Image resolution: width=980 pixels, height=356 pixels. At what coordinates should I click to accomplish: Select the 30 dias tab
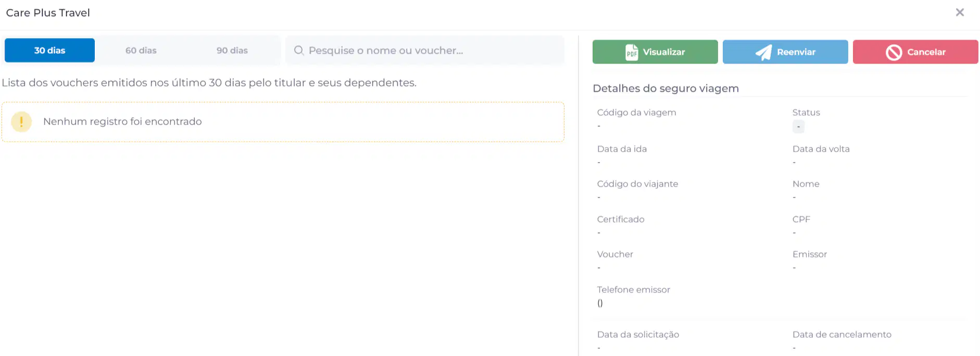click(49, 51)
